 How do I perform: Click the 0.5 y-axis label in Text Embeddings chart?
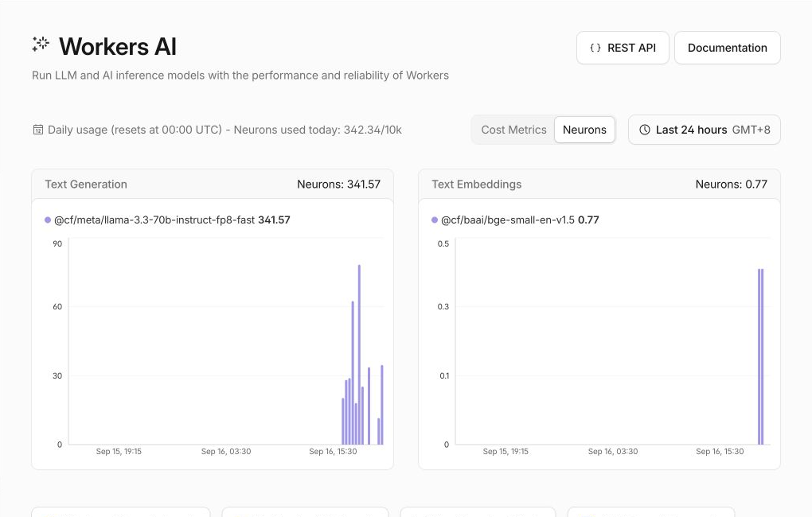pos(443,243)
